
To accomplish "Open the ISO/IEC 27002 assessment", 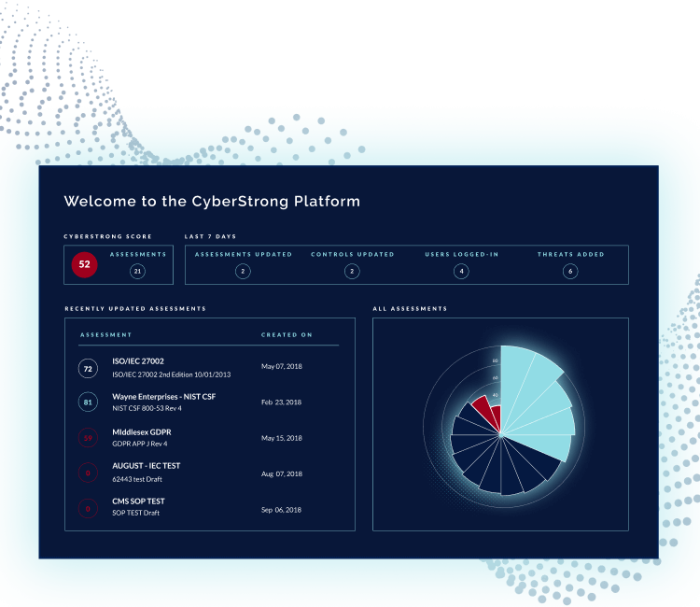I will (138, 360).
